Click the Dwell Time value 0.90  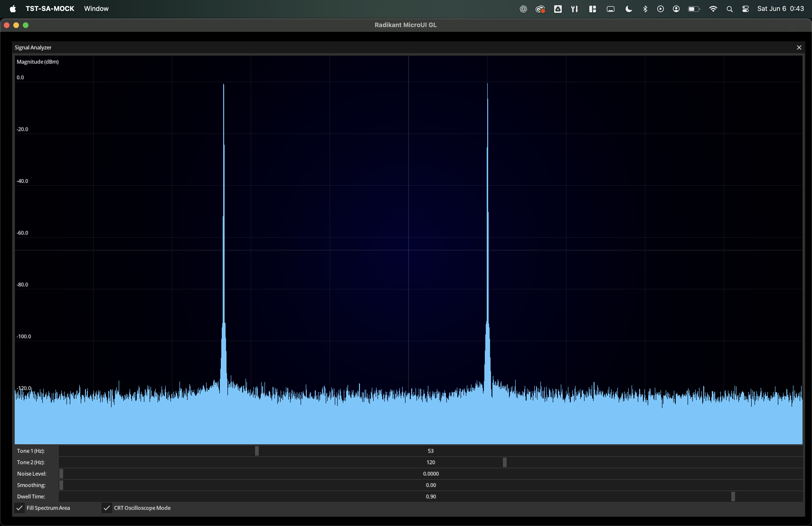click(x=430, y=497)
